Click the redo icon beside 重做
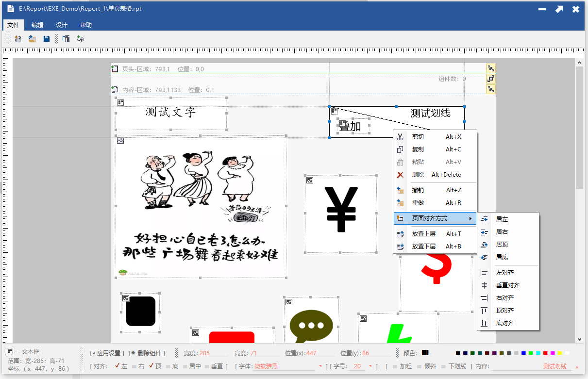This screenshot has height=379, width=588. click(x=401, y=203)
